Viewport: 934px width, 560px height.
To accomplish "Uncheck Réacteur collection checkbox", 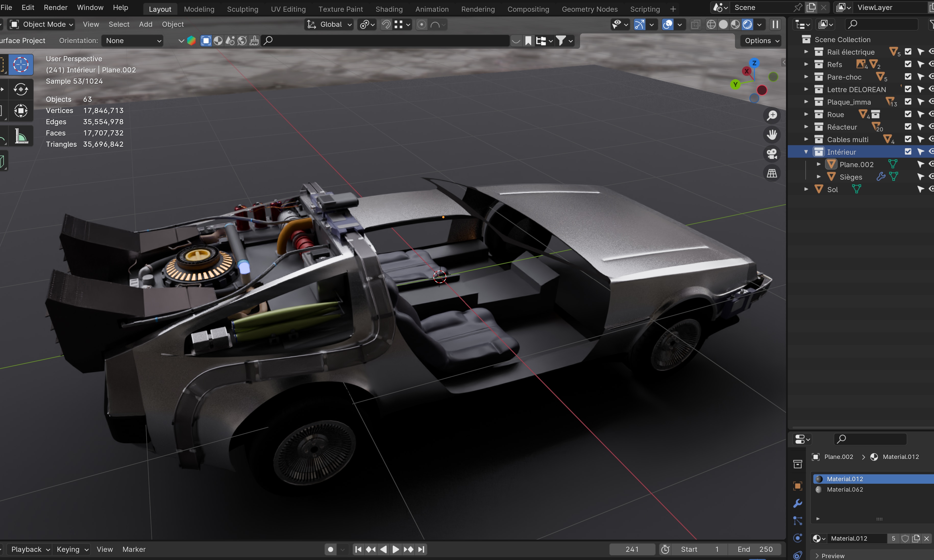I will click(908, 127).
